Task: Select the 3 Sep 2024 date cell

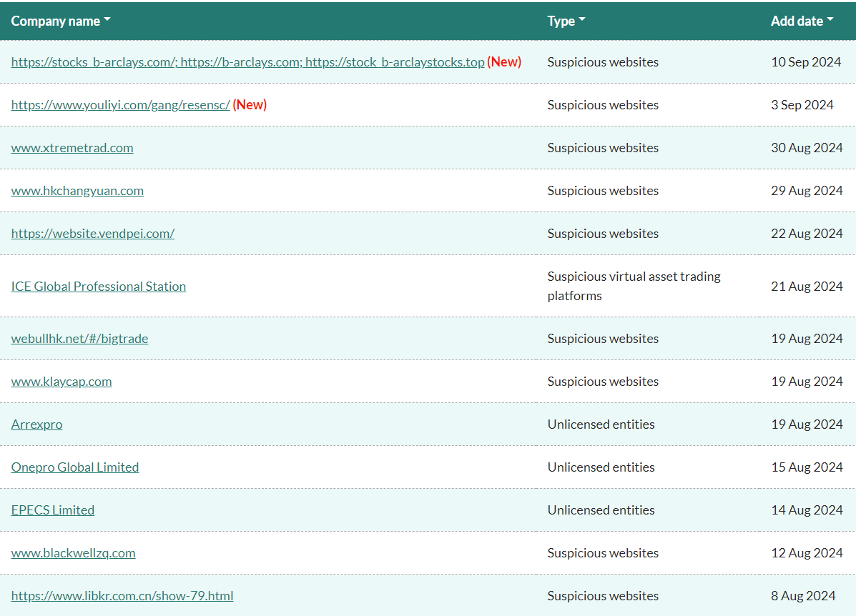Action: tap(802, 105)
